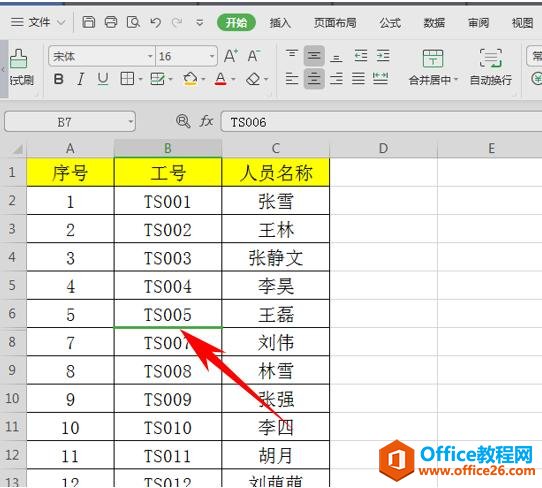Click the fx insert function icon
The height and width of the screenshot is (488, 542).
(x=206, y=121)
